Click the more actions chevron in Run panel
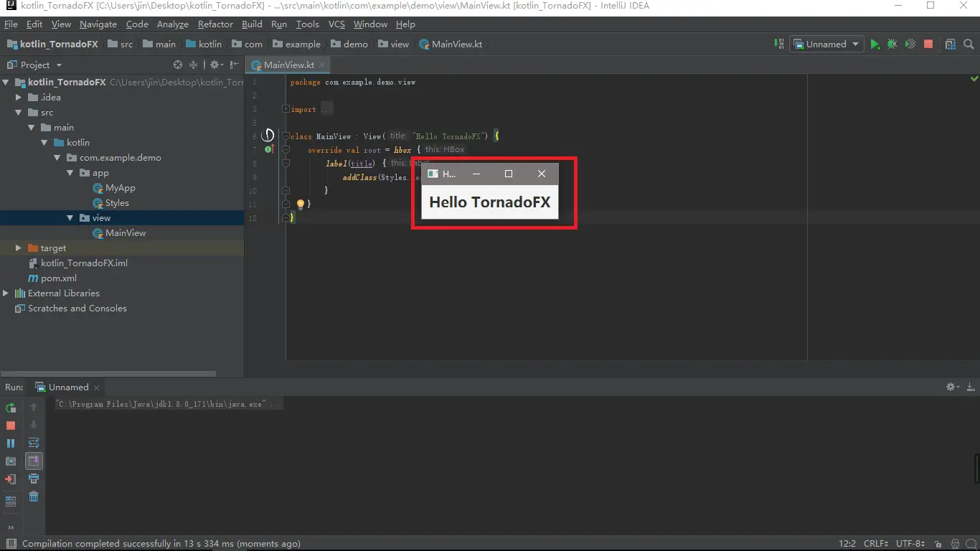 (11, 527)
